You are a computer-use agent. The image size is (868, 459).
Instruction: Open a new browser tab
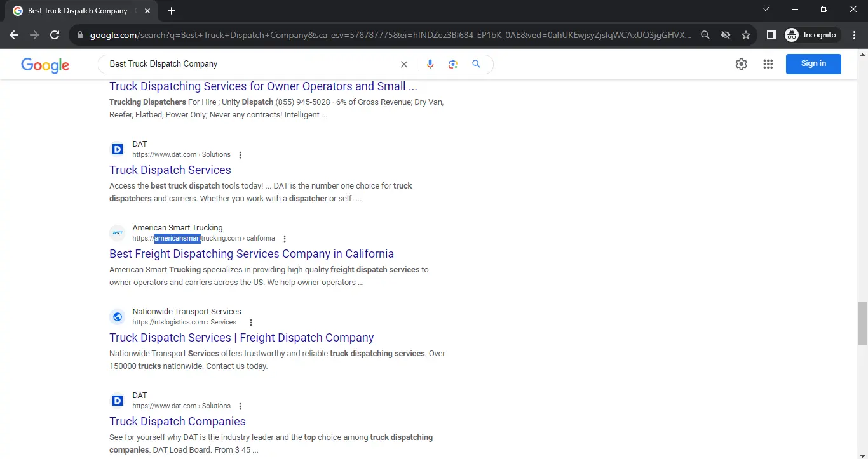click(172, 11)
